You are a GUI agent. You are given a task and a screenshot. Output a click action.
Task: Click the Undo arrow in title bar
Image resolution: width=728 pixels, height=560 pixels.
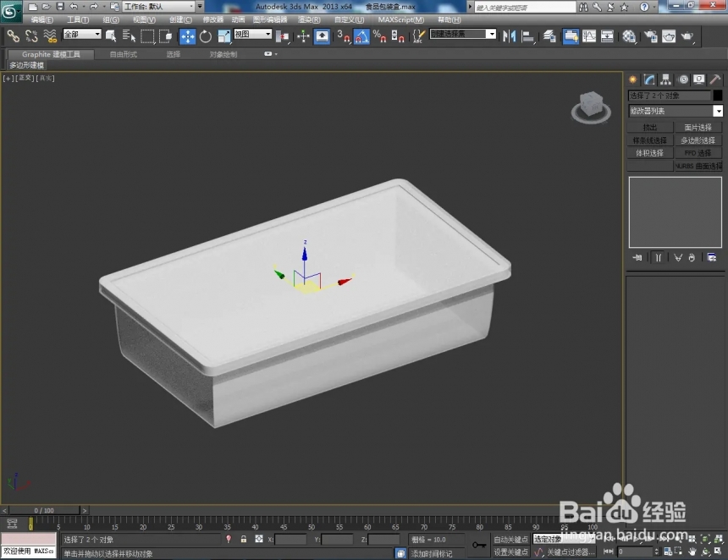pyautogui.click(x=74, y=7)
